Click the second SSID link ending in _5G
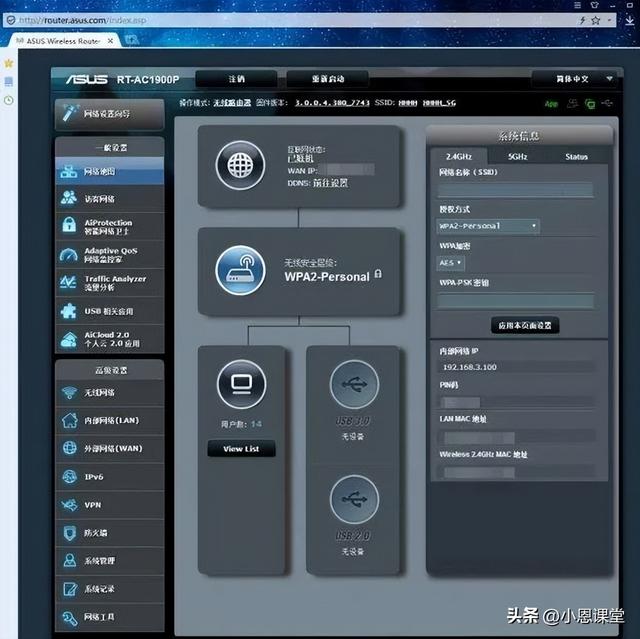 (x=439, y=103)
